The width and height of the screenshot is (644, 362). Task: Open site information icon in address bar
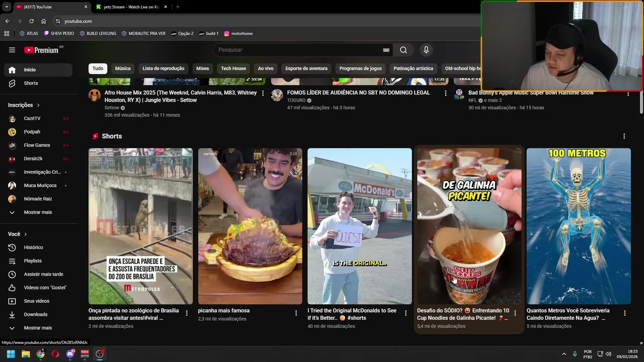[58, 21]
